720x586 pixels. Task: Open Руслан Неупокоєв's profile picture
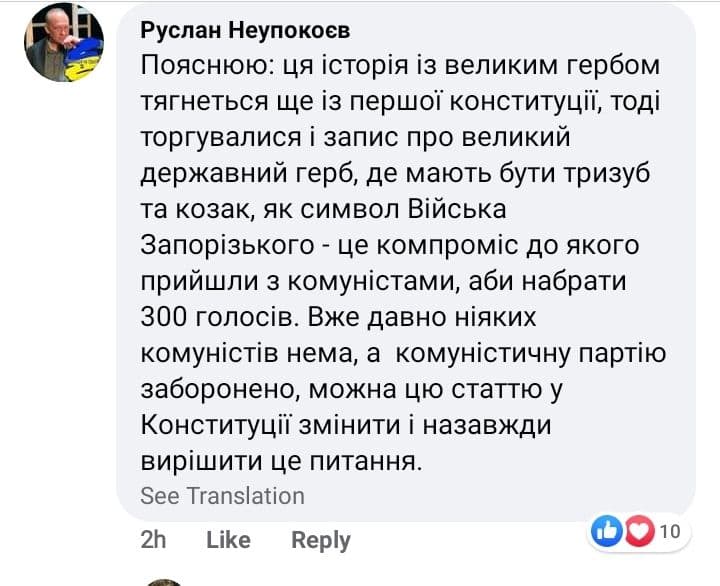coord(63,43)
